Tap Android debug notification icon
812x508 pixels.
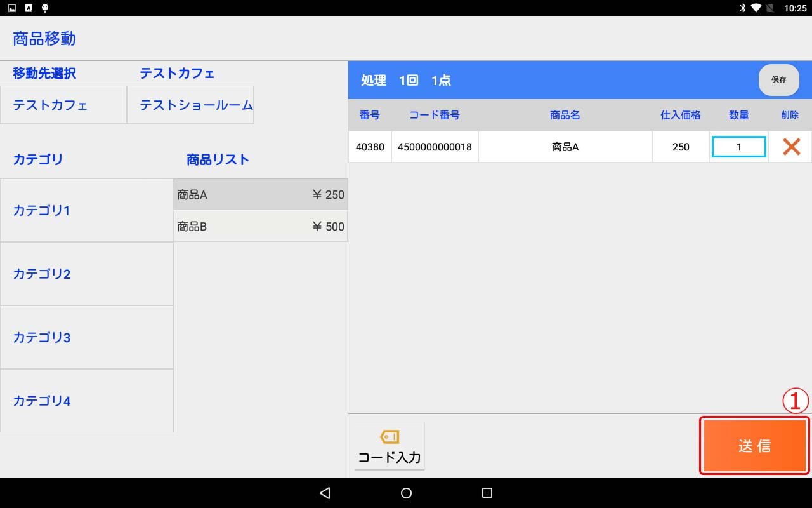click(44, 8)
